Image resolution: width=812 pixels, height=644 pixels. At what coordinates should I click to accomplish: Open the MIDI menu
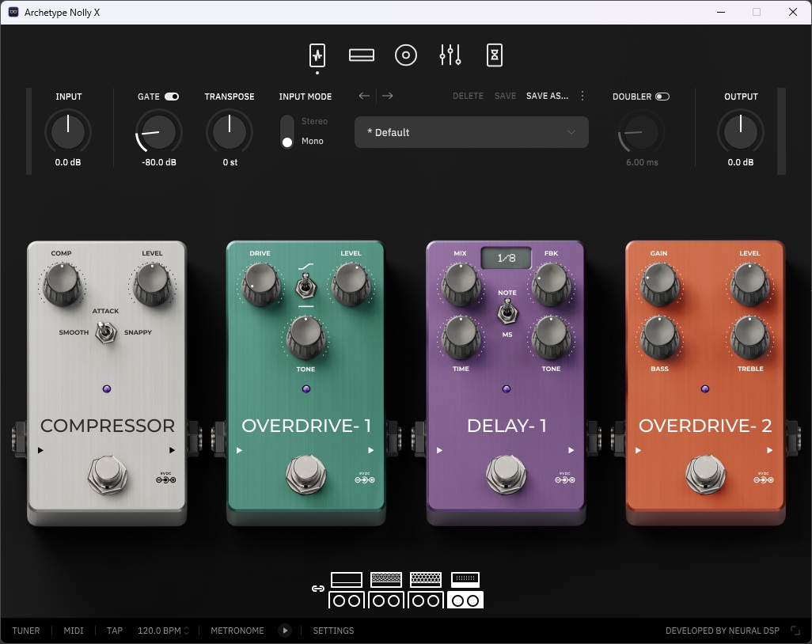point(74,631)
